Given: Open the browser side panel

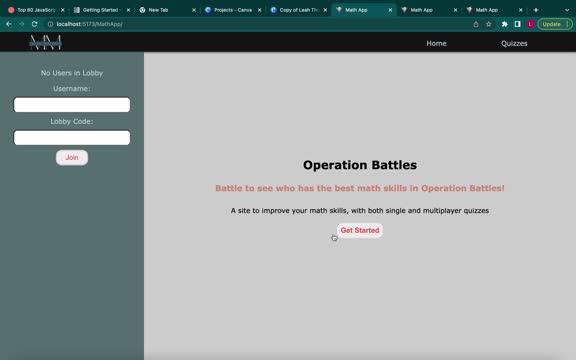Looking at the screenshot, I should pos(517,24).
